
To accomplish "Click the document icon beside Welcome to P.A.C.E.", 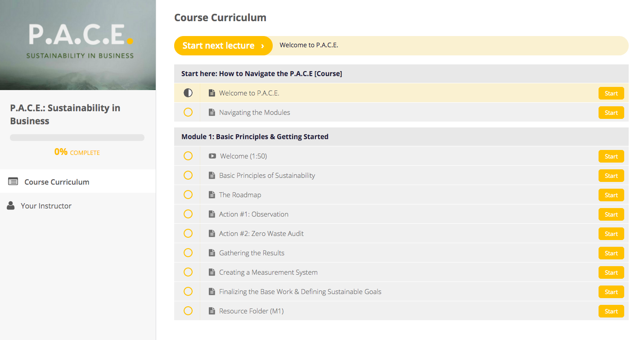I will (212, 93).
